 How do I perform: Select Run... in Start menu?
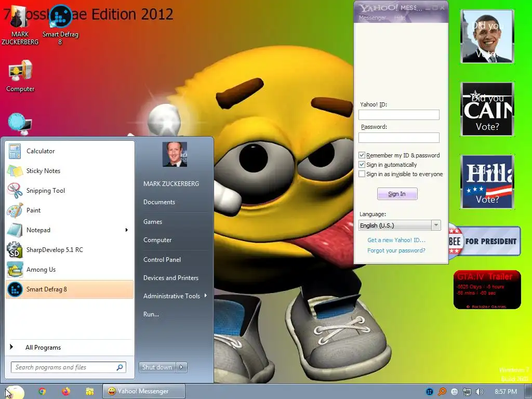151,314
